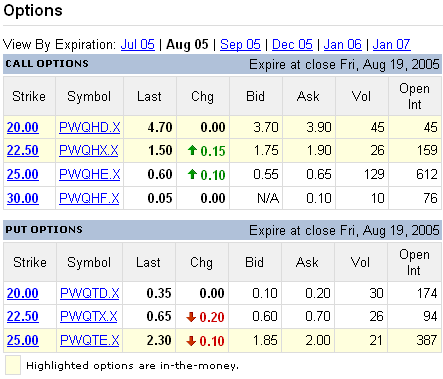Image resolution: width=443 pixels, height=379 pixels.
Task: Click call strike 22.50 next to PWQHX.X
Action: (x=23, y=150)
